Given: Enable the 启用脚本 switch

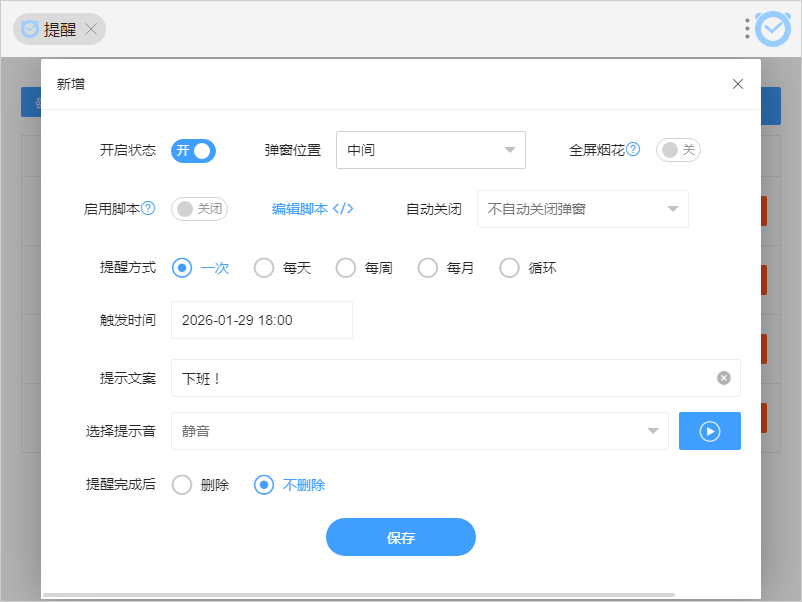Looking at the screenshot, I should point(200,209).
